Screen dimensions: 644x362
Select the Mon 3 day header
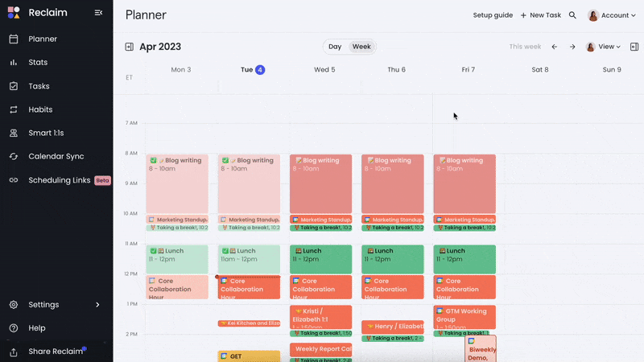click(180, 70)
